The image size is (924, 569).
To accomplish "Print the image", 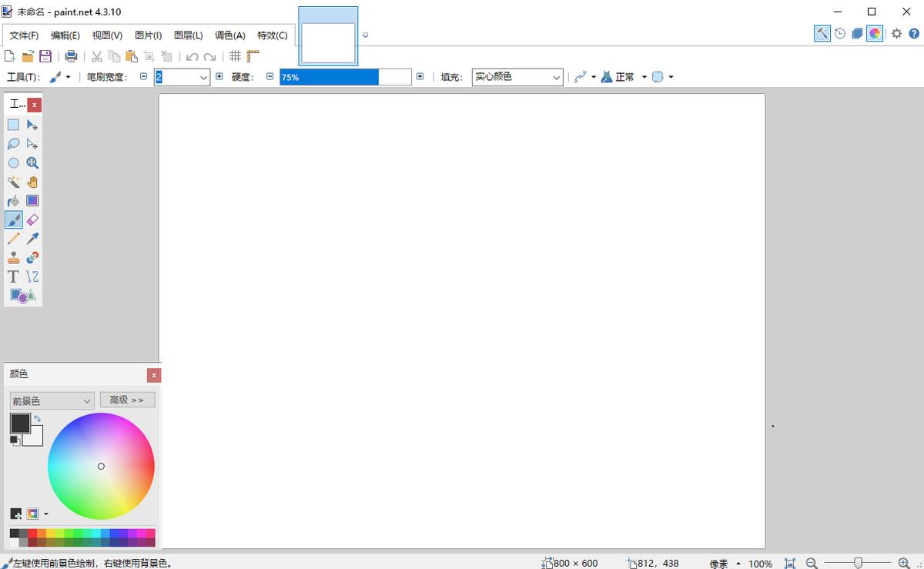I will (x=71, y=56).
